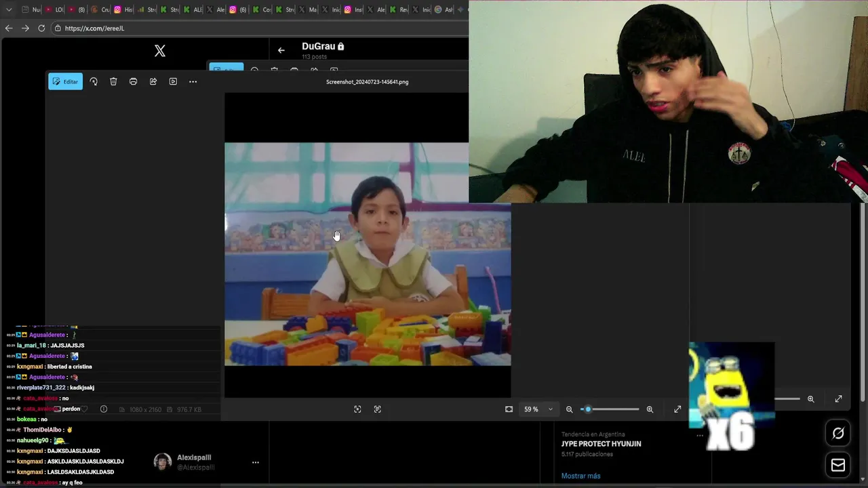Reload the x.com page

[41, 28]
